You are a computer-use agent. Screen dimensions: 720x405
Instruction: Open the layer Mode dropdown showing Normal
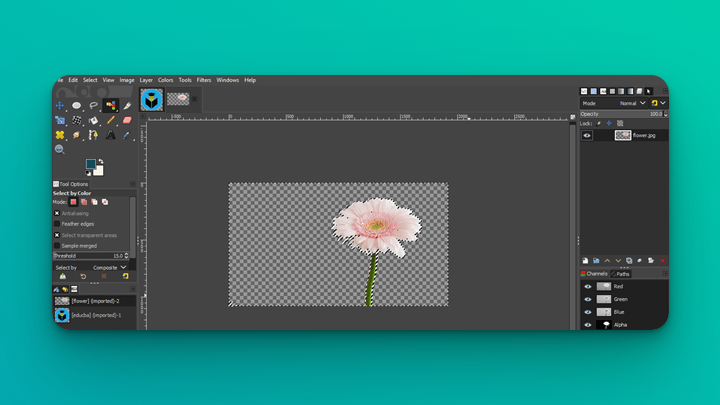pos(630,103)
